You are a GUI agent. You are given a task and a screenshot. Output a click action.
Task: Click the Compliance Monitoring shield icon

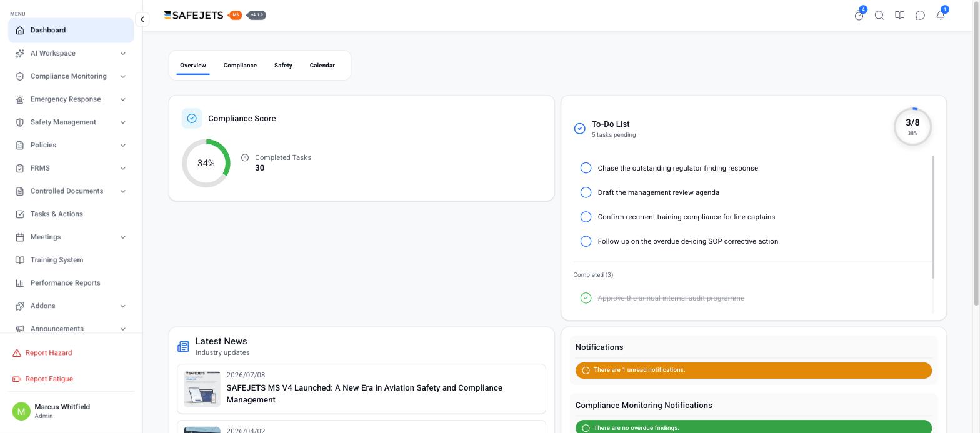20,76
